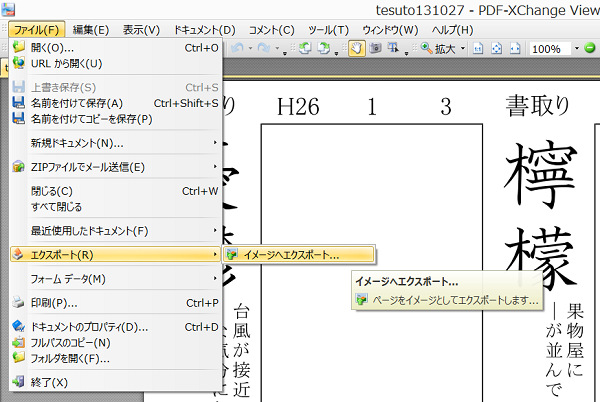Open the Undo history dropdown arrow
This screenshot has width=600, height=402.
tap(250, 49)
